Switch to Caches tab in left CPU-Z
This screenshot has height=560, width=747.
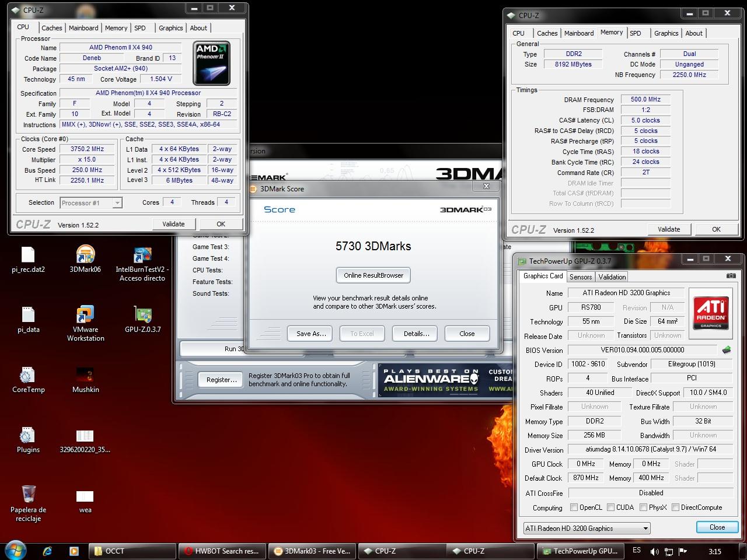[x=51, y=28]
